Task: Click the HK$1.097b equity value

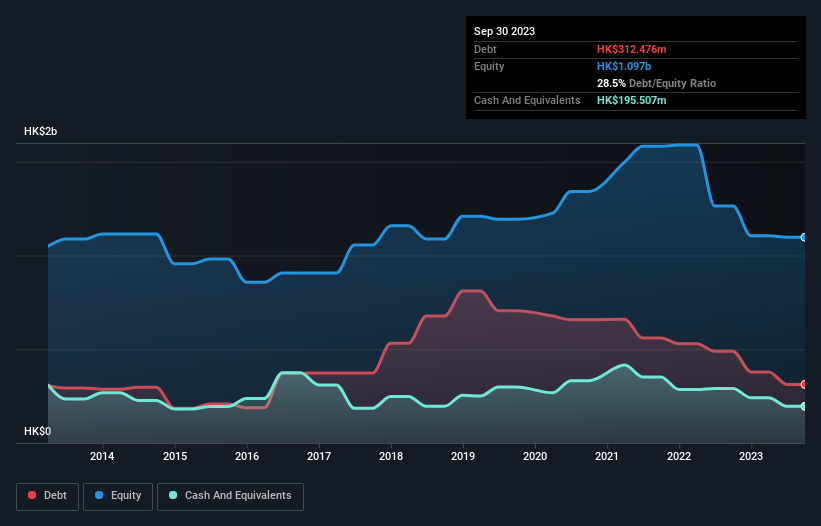Action: tap(624, 66)
